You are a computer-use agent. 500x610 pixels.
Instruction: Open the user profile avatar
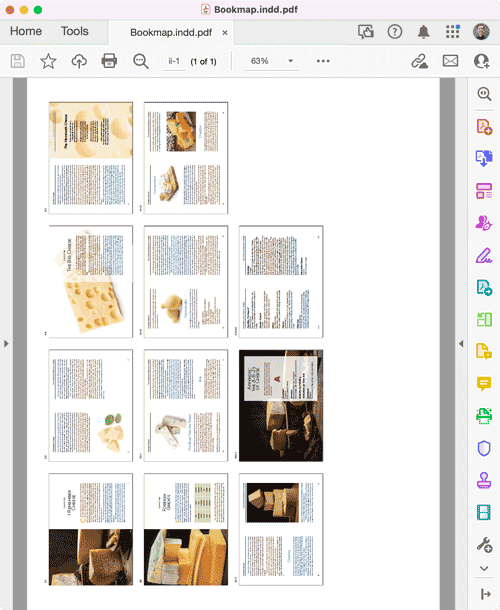click(481, 32)
